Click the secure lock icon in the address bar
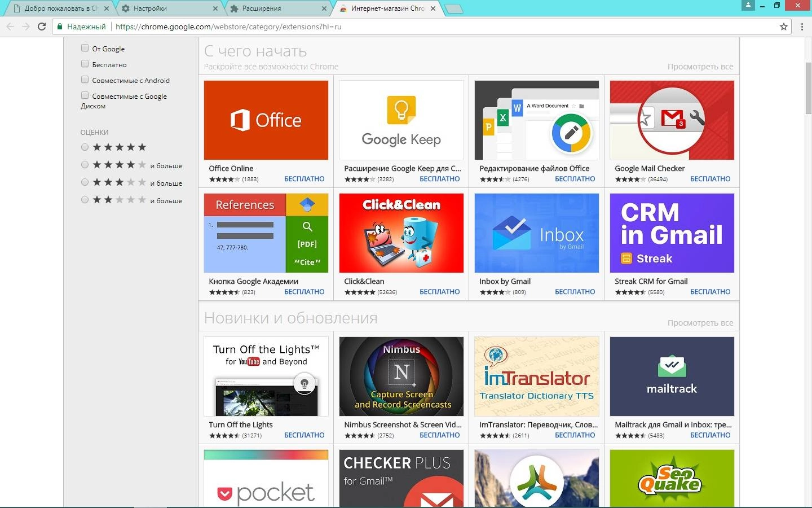Viewport: 812px width, 508px height. tap(60, 27)
